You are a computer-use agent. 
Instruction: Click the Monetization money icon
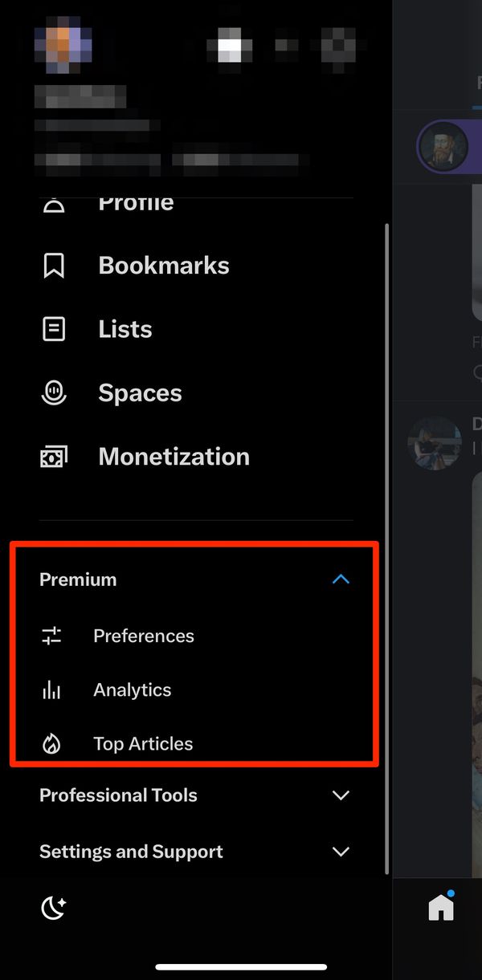coord(53,456)
